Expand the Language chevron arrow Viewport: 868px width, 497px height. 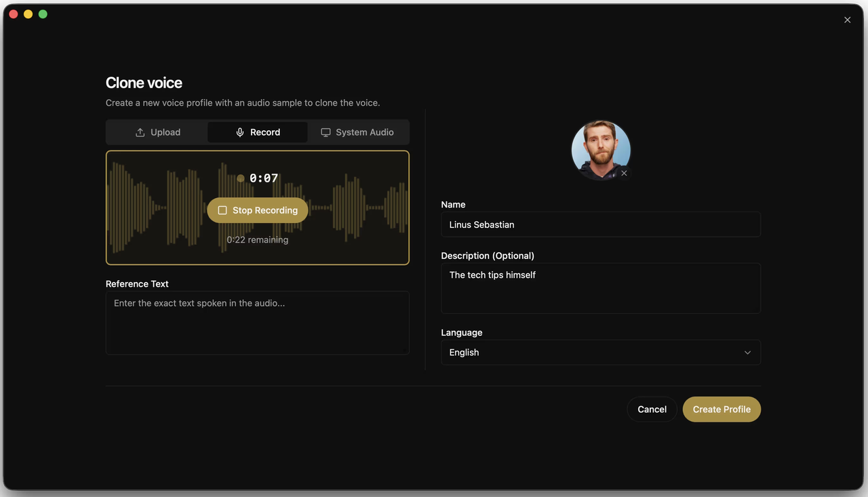[747, 353]
